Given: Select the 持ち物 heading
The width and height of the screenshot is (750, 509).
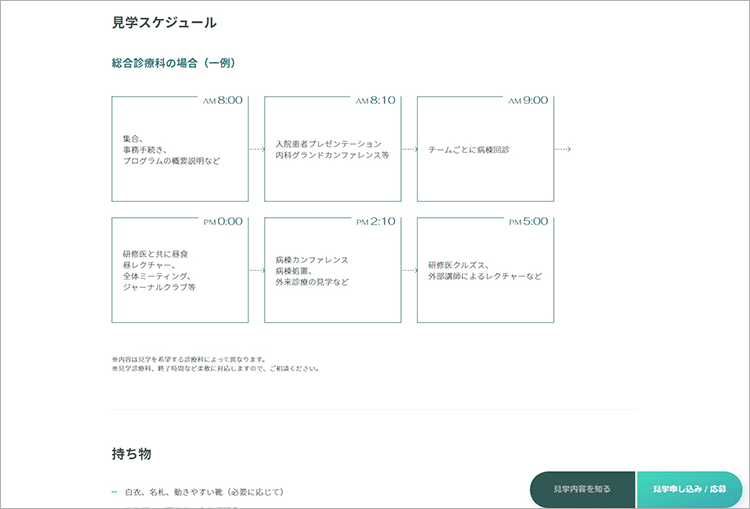Looking at the screenshot, I should point(132,454).
